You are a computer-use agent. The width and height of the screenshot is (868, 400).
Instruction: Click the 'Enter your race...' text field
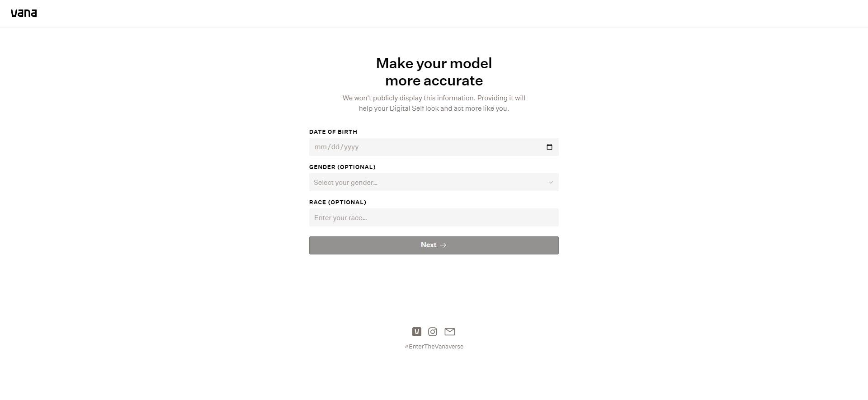(x=434, y=217)
